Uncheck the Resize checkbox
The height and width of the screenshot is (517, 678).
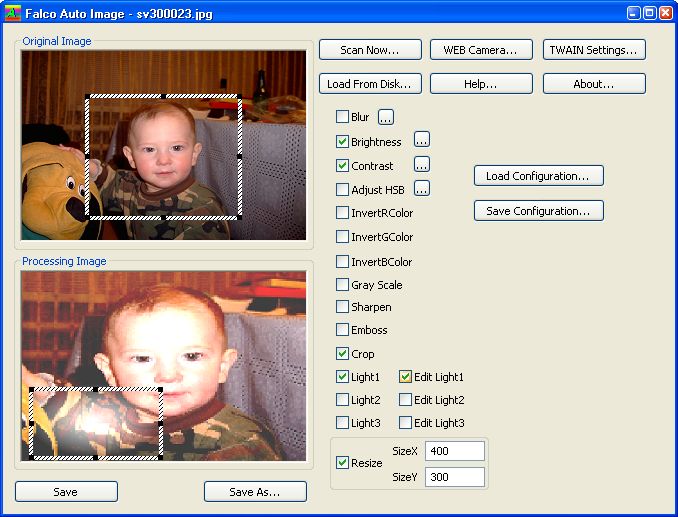pos(342,463)
